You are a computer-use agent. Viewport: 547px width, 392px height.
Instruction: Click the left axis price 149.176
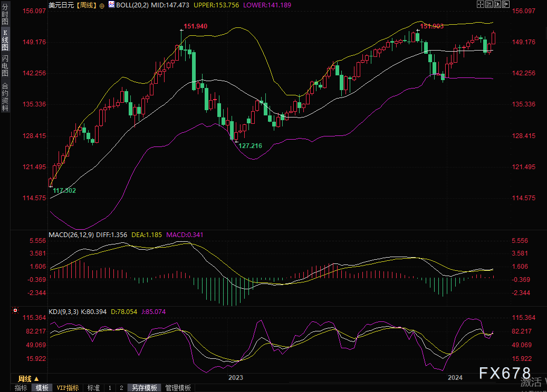click(34, 42)
